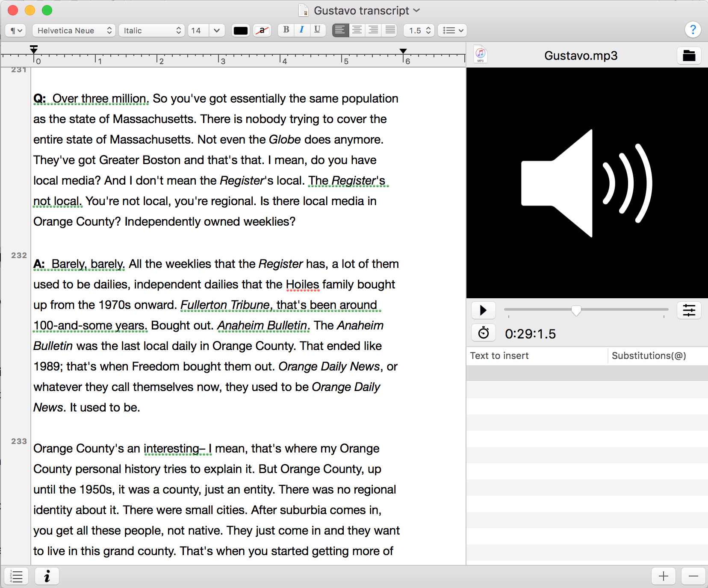Move the audio playback position slider
The image size is (708, 588).
(x=576, y=311)
